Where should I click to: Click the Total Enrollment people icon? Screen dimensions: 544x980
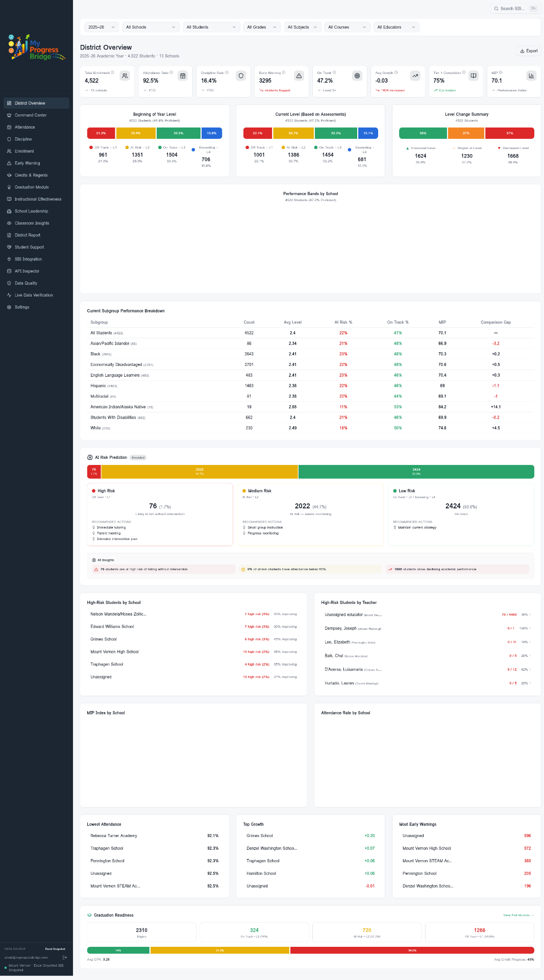click(125, 76)
